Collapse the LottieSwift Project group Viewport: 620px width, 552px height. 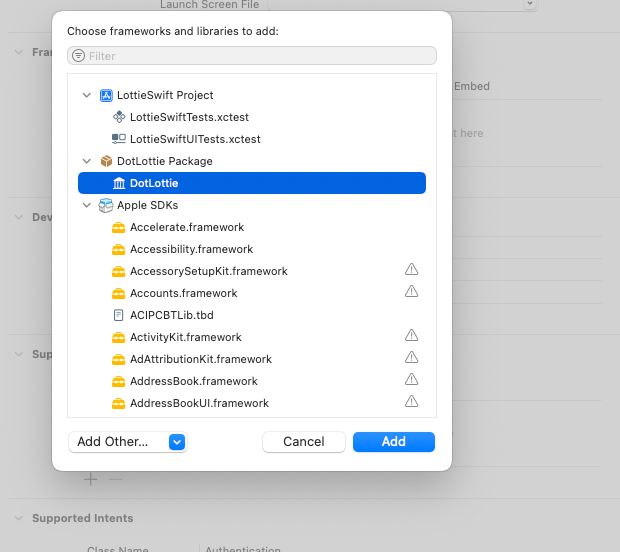[x=87, y=95]
